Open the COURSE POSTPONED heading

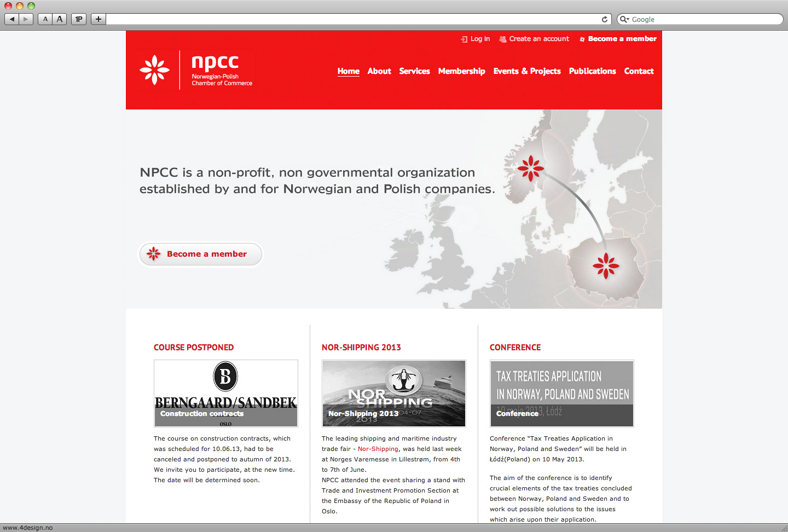pos(194,348)
